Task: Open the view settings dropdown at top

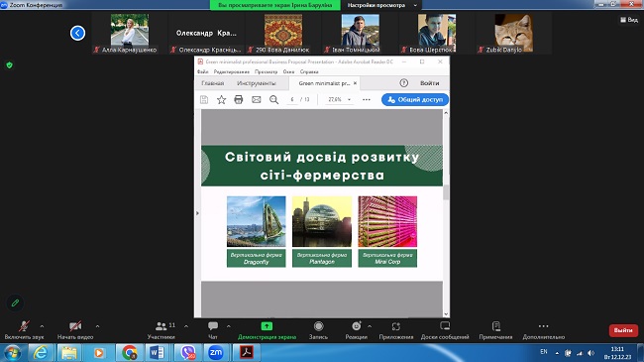Action: [381, 5]
